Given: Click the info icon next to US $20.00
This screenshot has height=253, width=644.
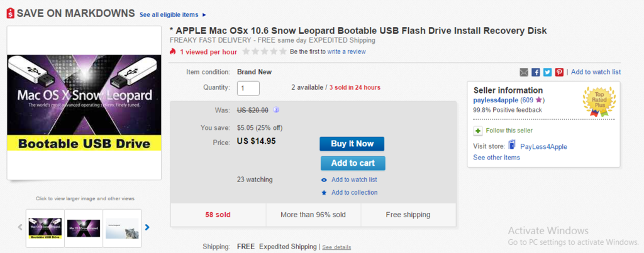Looking at the screenshot, I should click(x=276, y=109).
